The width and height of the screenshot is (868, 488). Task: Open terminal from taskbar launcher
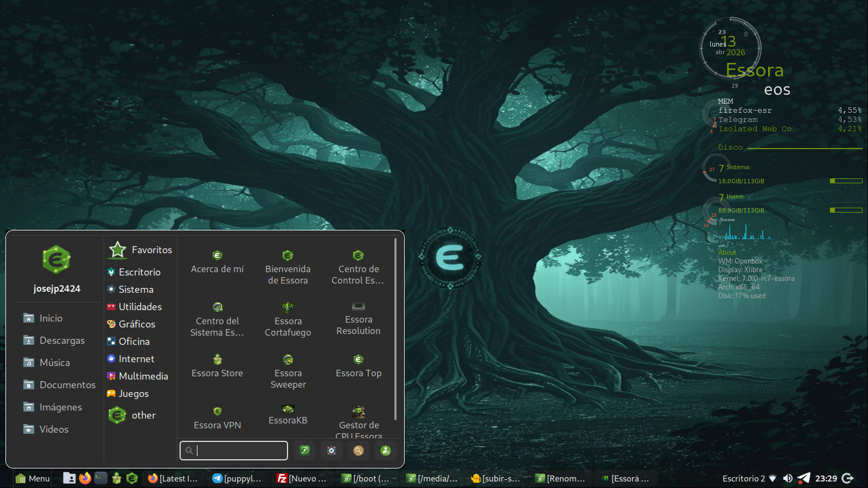point(101,478)
